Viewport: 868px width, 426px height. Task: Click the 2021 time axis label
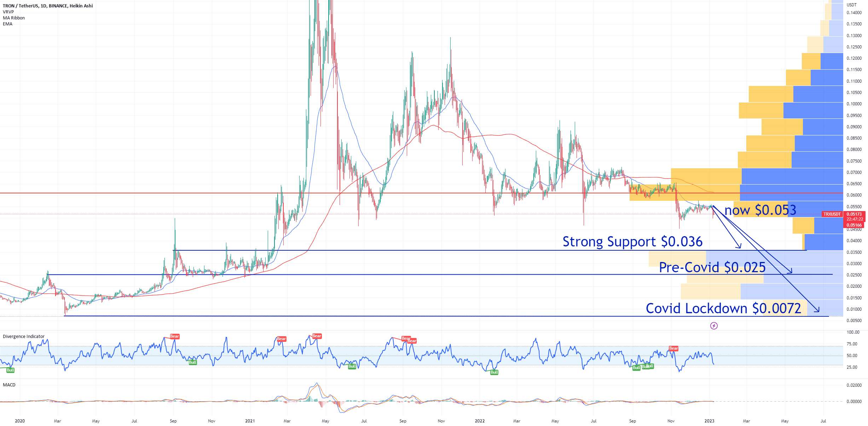(250, 421)
